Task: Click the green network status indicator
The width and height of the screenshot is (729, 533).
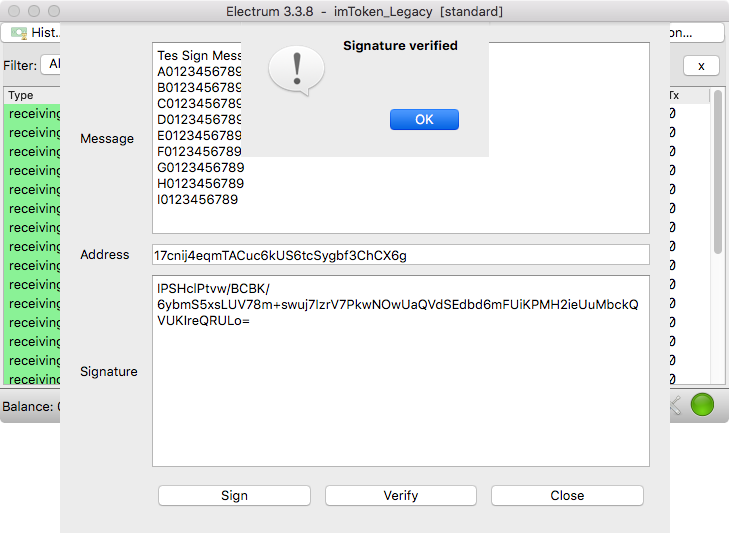Action: tap(702, 404)
